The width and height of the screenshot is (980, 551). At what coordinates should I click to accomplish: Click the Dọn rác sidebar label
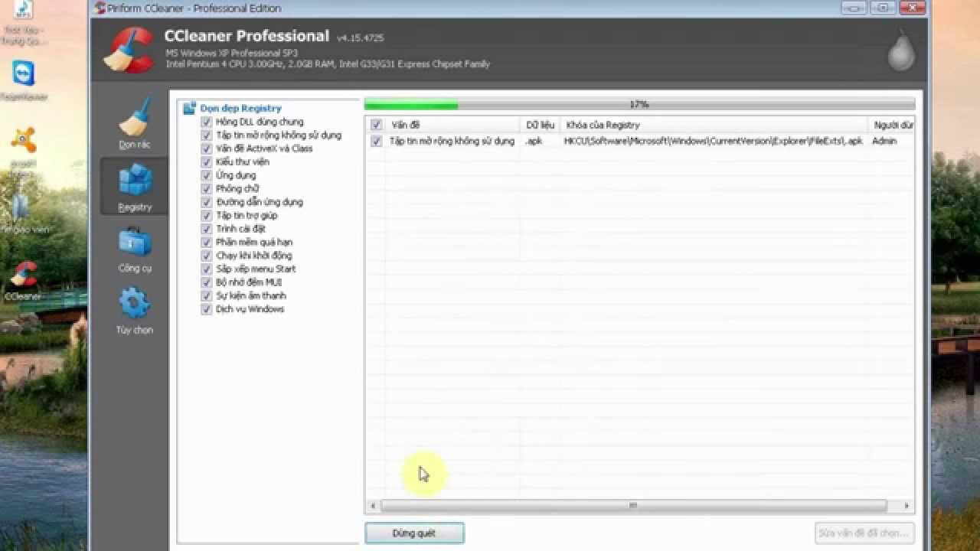(135, 145)
